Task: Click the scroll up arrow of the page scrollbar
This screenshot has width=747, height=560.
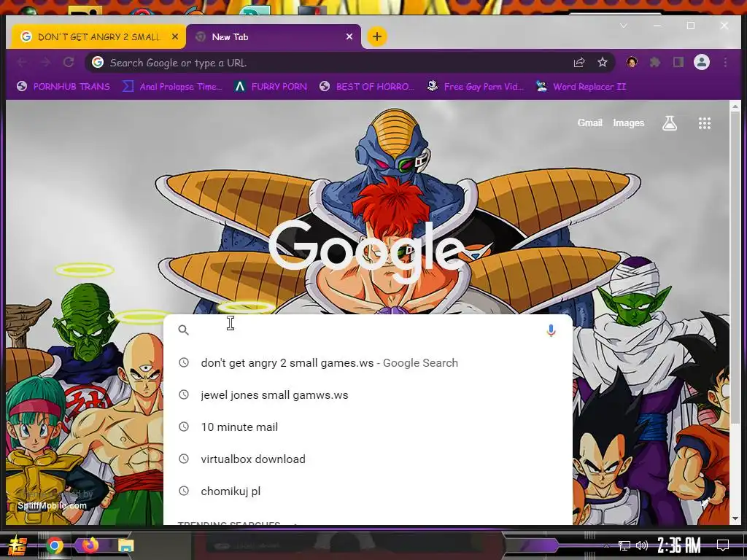Action: tap(735, 106)
